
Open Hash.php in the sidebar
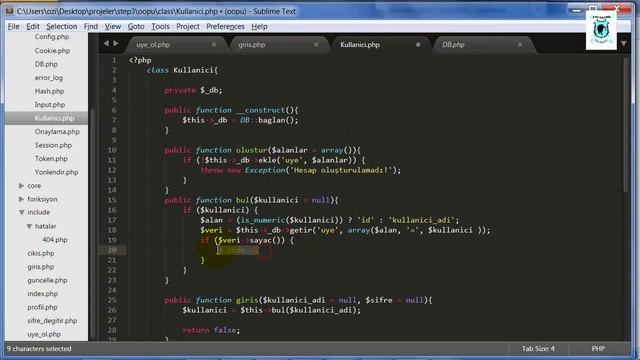49,91
